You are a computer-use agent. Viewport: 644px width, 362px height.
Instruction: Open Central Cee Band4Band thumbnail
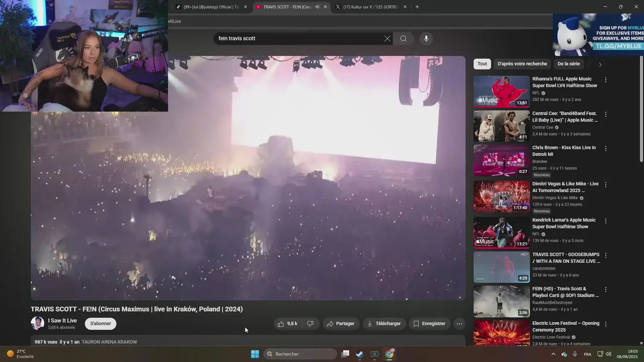502,126
